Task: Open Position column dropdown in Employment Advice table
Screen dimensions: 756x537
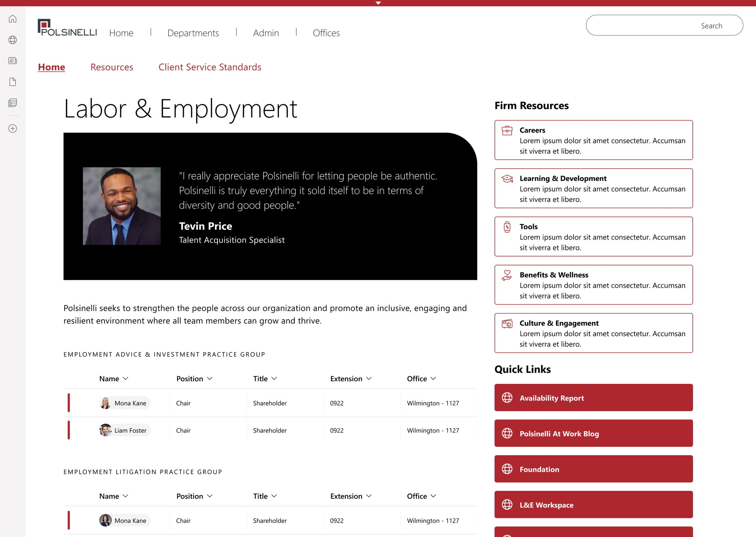Action: 210,378
